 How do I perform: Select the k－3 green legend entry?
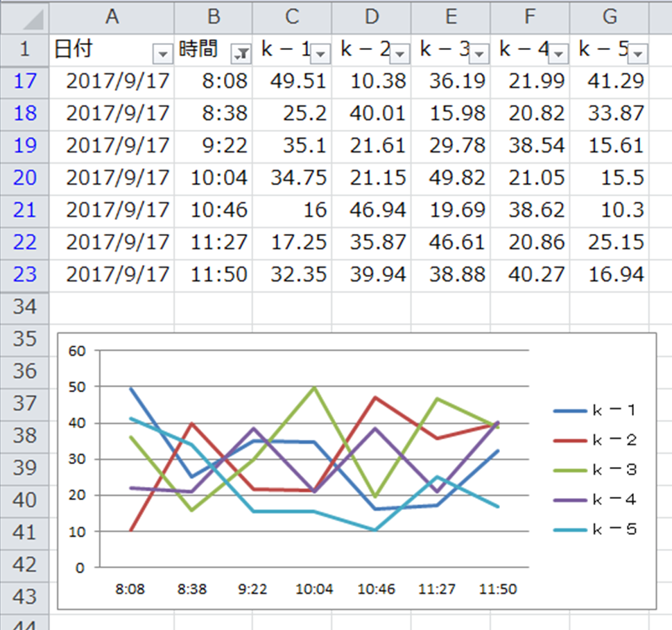(595, 470)
